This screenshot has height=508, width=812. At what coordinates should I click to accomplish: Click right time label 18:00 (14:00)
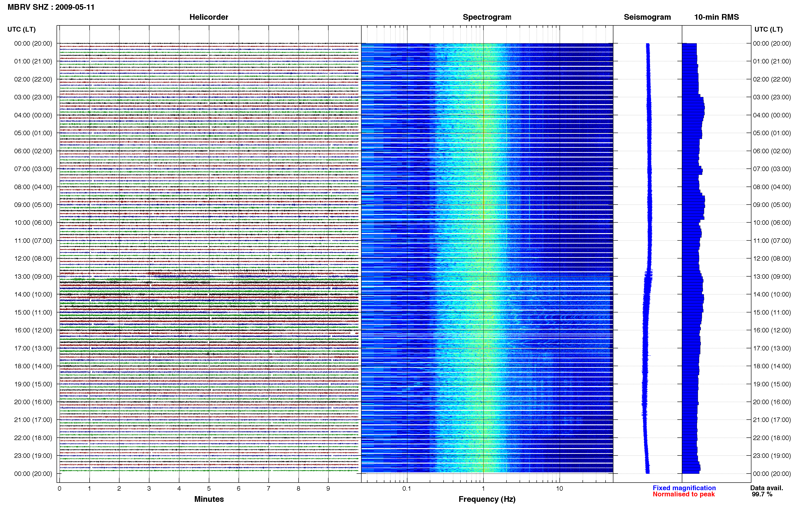pyautogui.click(x=772, y=366)
